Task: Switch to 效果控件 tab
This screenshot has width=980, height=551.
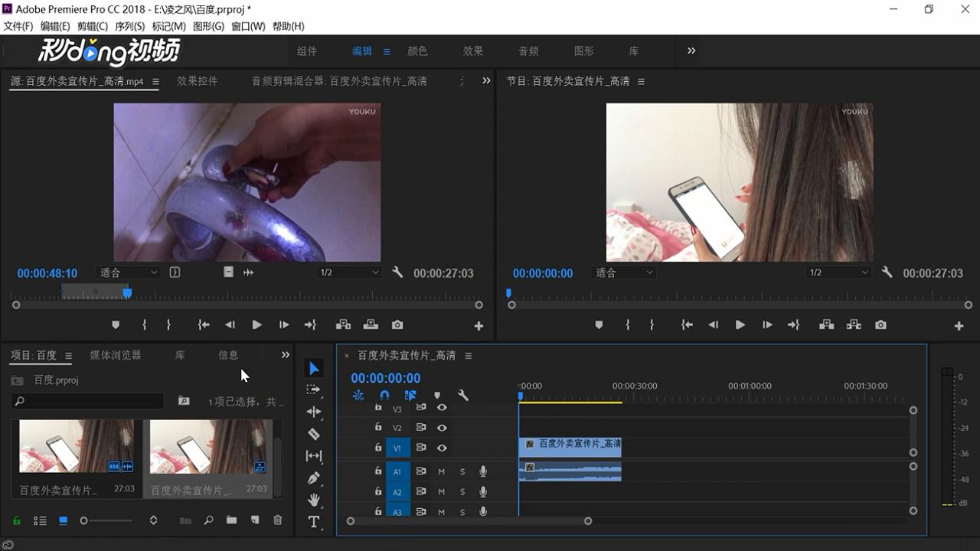Action: [198, 80]
